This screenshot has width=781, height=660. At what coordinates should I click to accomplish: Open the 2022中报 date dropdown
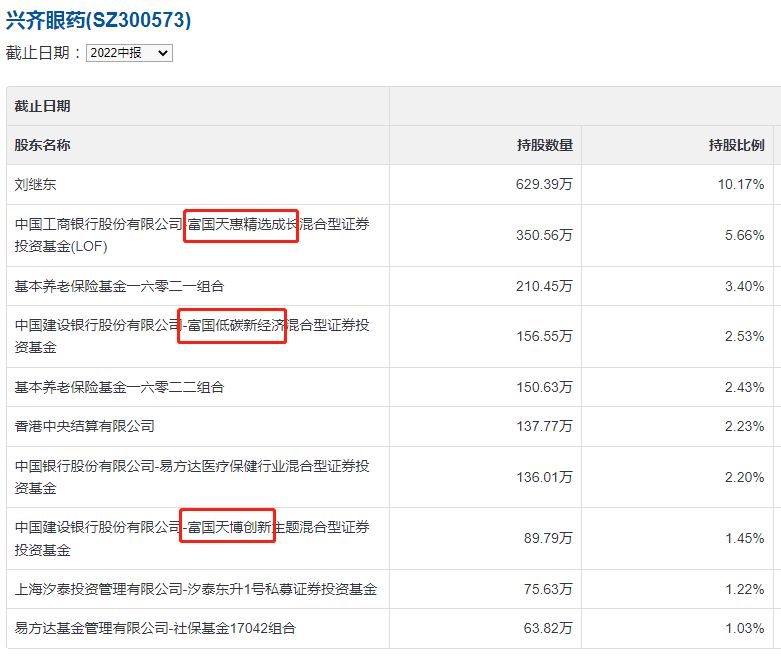pyautogui.click(x=129, y=53)
